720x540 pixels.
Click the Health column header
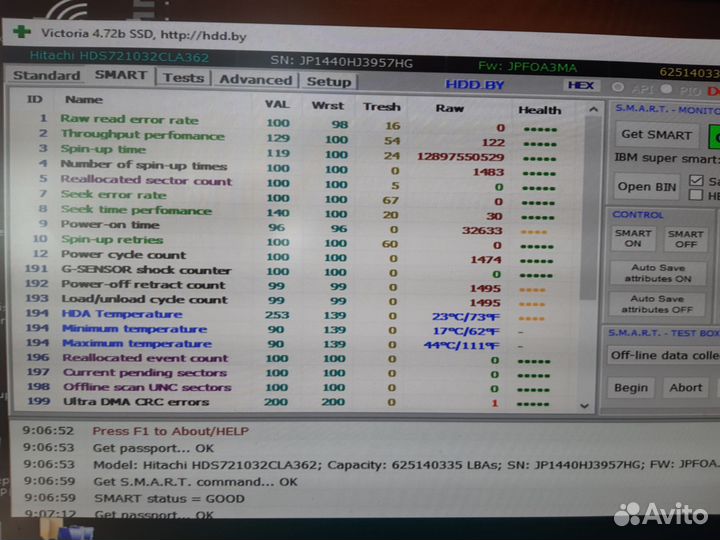click(x=540, y=110)
